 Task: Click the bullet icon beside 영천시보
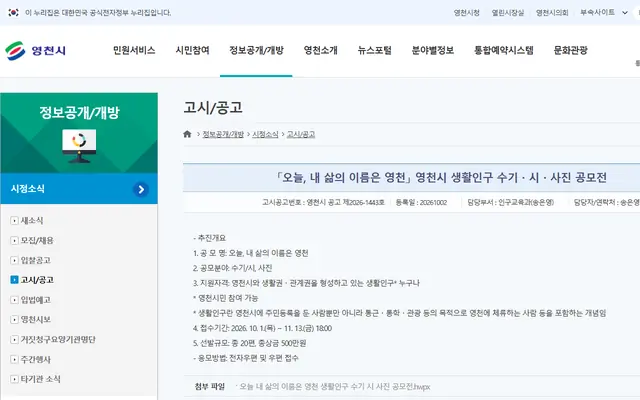[x=14, y=319]
